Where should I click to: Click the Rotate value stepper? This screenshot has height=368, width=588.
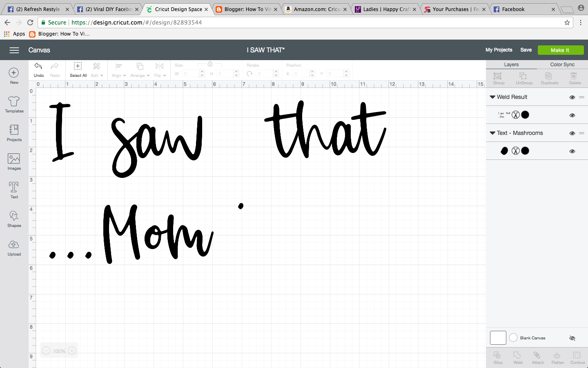coord(276,74)
